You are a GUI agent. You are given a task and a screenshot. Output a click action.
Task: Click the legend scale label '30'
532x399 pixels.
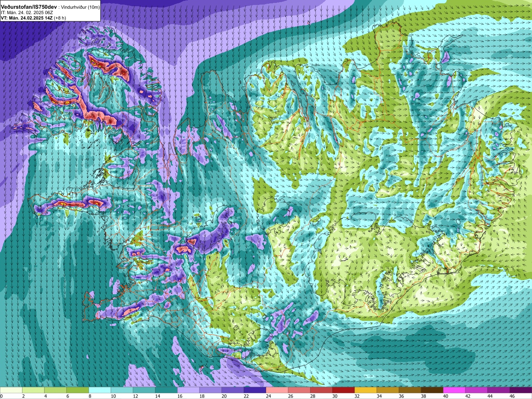334,397
